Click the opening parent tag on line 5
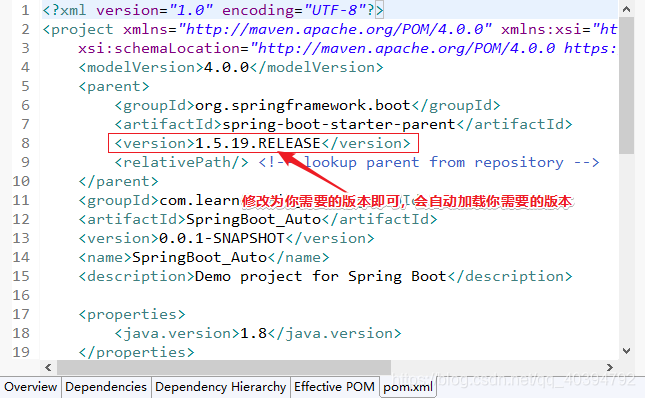The width and height of the screenshot is (645, 398). (x=114, y=86)
